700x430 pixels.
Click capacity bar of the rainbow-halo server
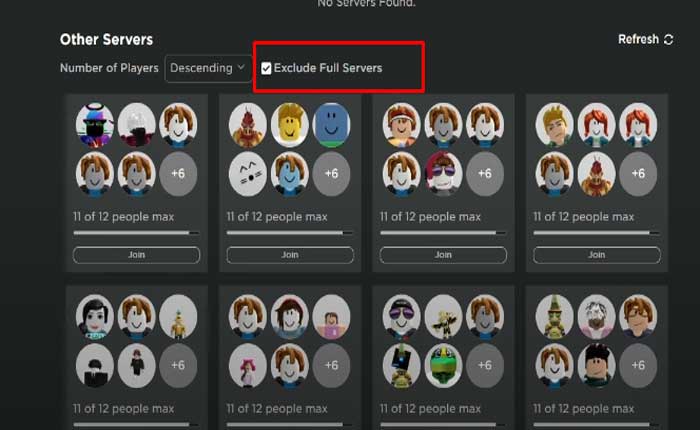pyautogui.click(x=137, y=233)
